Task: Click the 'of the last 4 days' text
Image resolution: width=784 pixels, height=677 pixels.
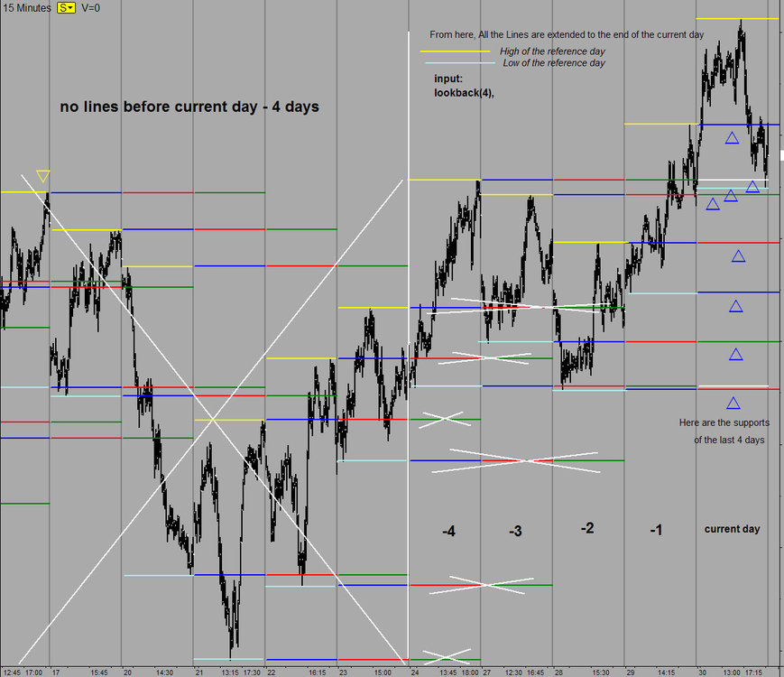Action: 729,440
